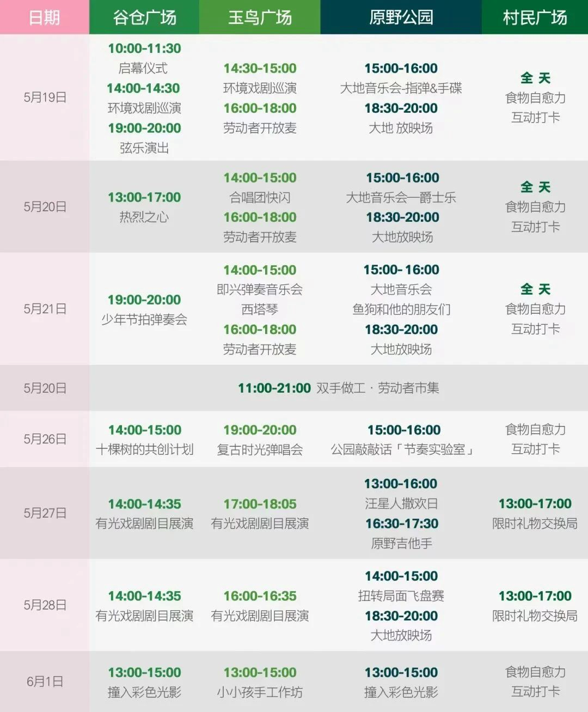Open the 复古时光弹唱会 entry
This screenshot has height=712, width=588.
coord(260,449)
